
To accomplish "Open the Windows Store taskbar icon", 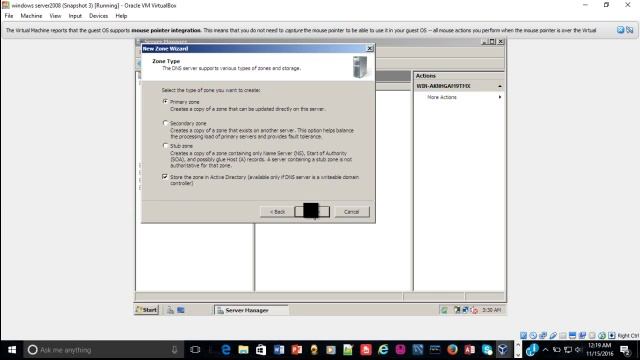I will [261, 350].
